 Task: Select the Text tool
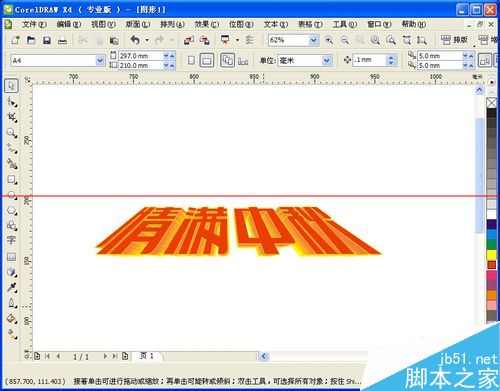pos(12,240)
